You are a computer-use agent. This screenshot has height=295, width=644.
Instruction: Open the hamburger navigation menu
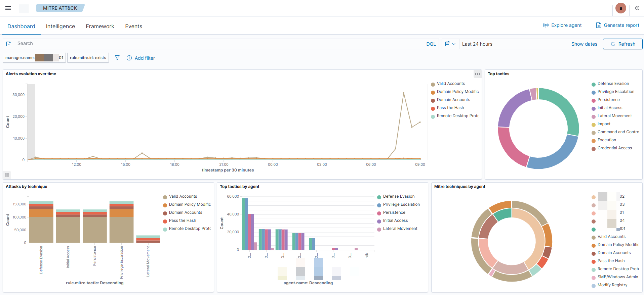pos(8,8)
